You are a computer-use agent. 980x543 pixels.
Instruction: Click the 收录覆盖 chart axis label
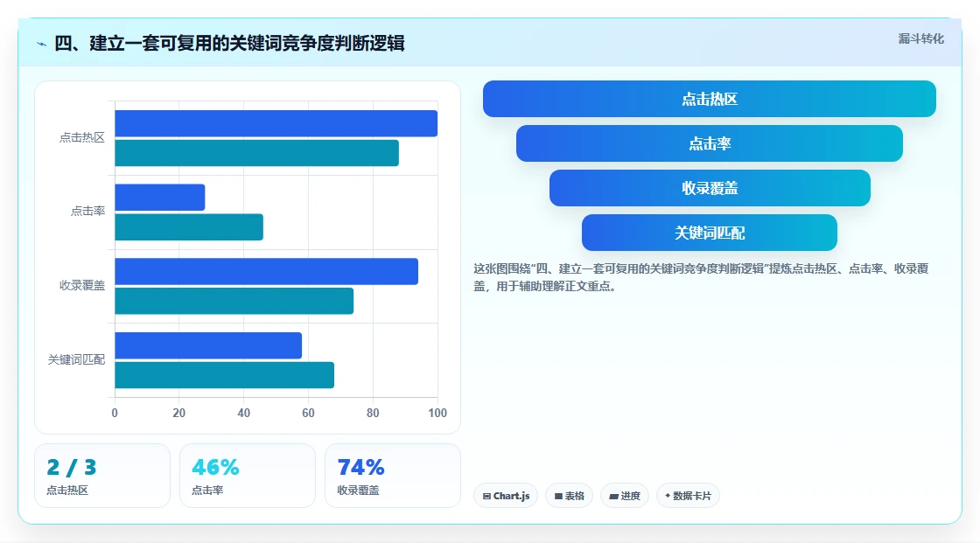(82, 286)
